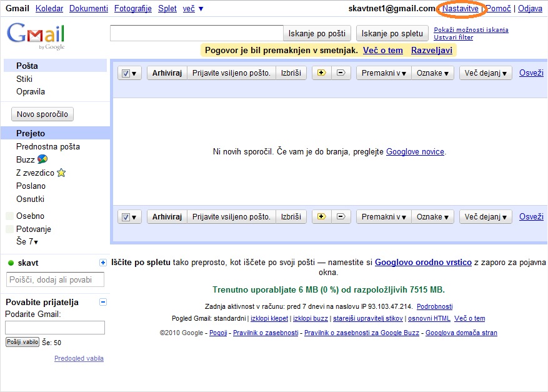This screenshot has width=548, height=392.
Task: Open the Osnutki drafts folder
Action: click(x=30, y=199)
